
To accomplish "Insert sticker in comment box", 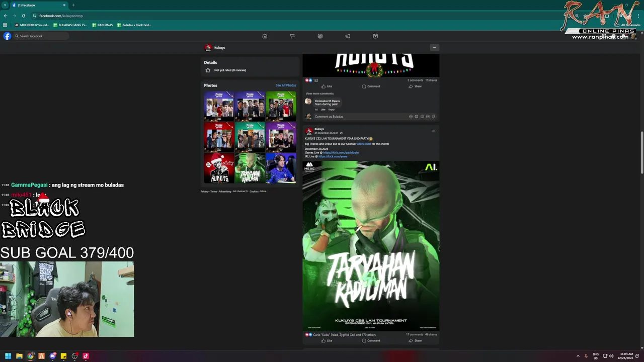I will pyautogui.click(x=433, y=117).
